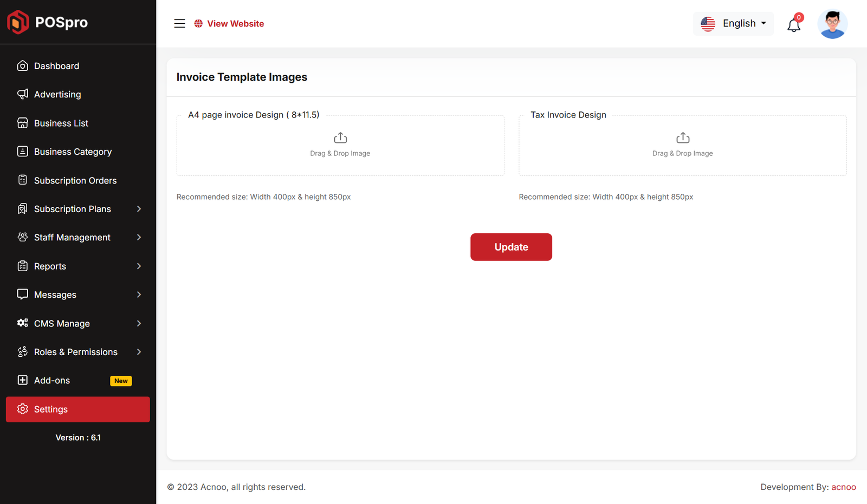This screenshot has width=867, height=504.
Task: Follow the View Website link
Action: tap(235, 24)
